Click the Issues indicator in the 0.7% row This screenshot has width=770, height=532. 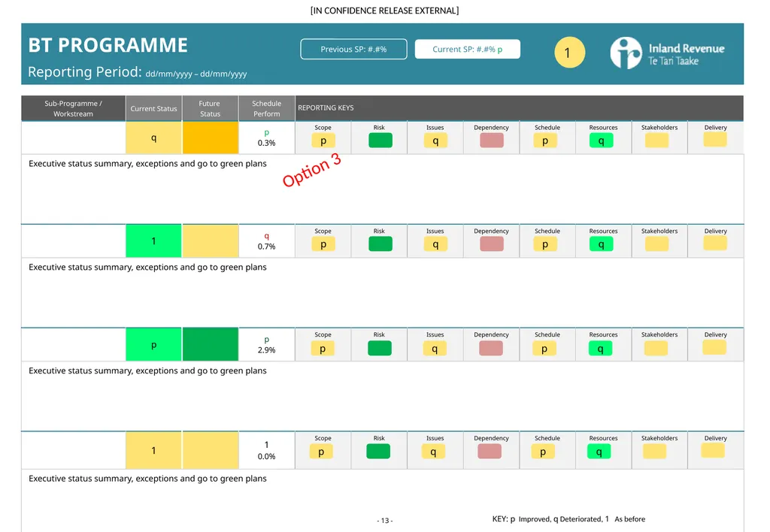435,244
